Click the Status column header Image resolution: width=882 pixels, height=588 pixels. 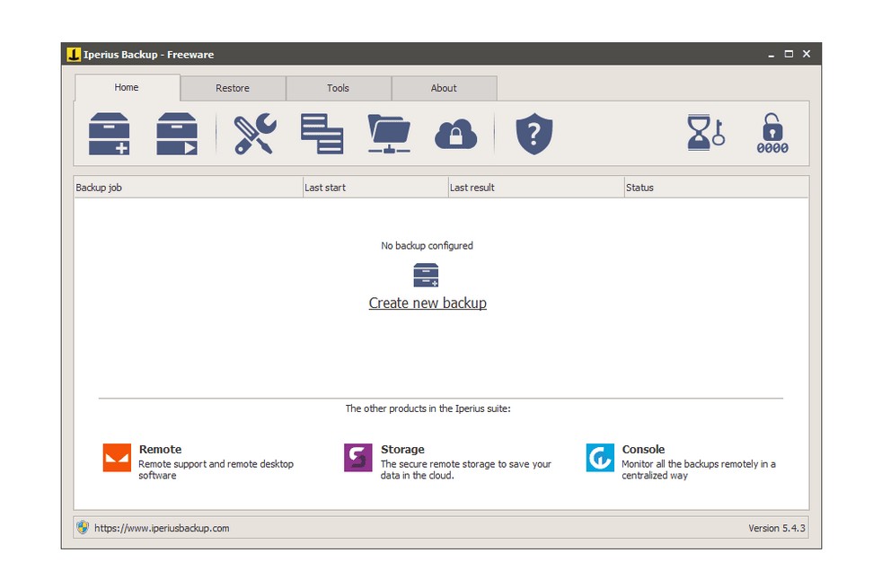click(717, 188)
